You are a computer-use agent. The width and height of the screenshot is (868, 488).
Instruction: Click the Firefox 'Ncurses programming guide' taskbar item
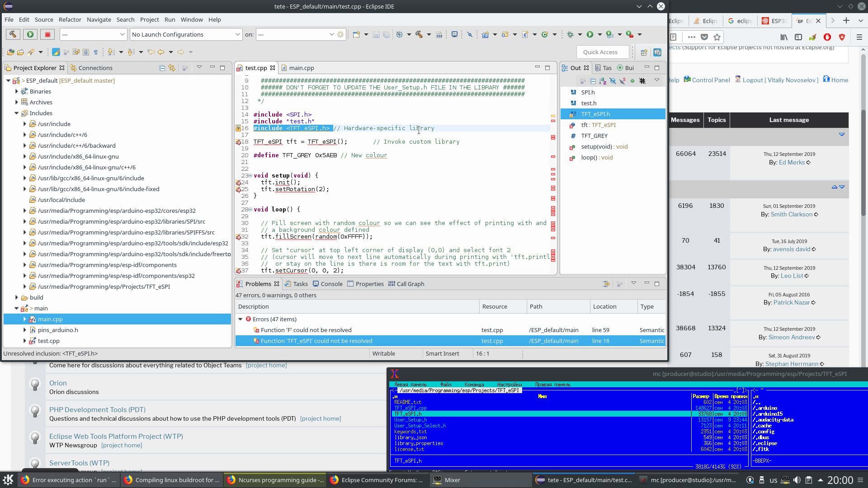[276, 480]
